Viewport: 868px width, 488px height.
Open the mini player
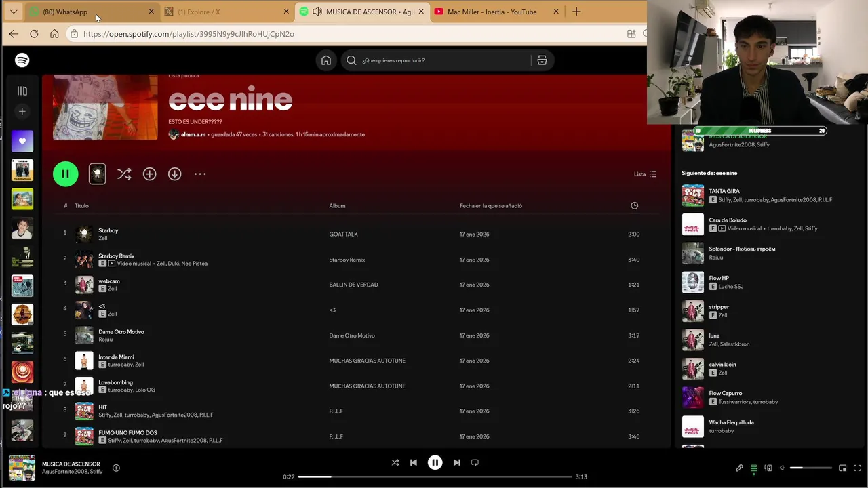pos(843,468)
